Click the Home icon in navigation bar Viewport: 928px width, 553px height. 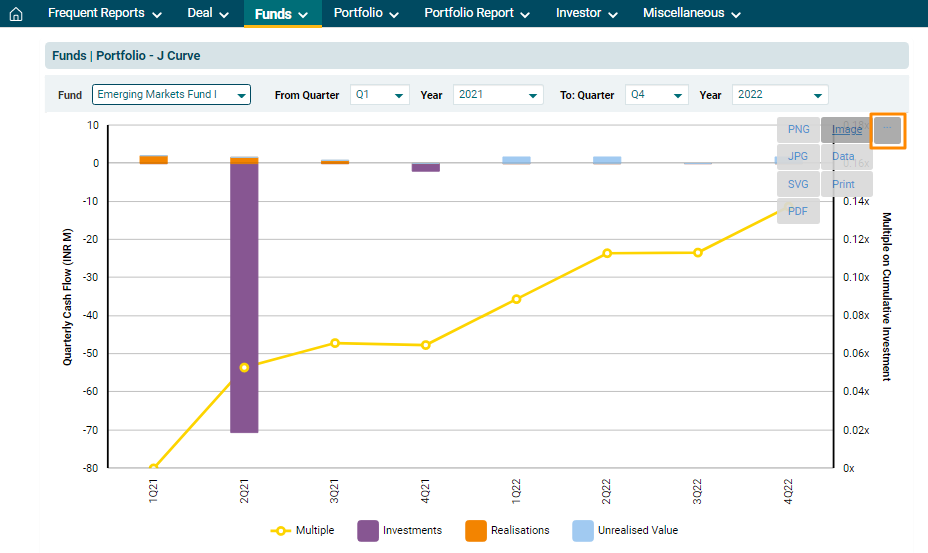[x=15, y=14]
